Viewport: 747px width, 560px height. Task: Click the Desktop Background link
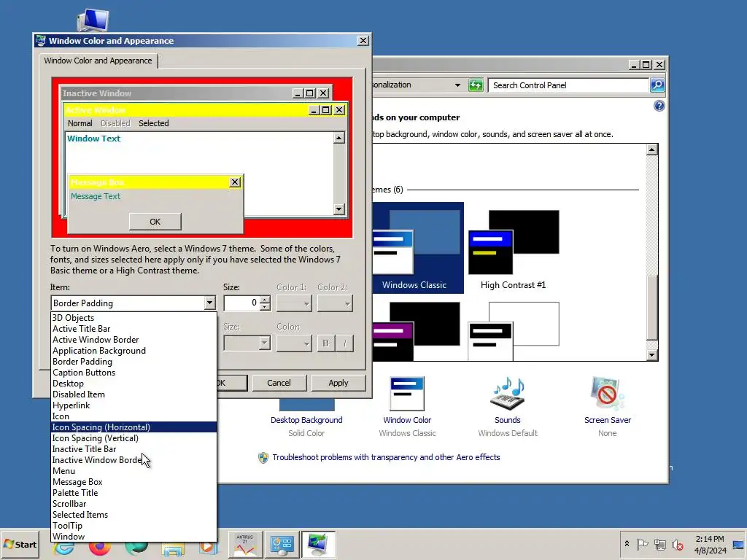pyautogui.click(x=306, y=420)
